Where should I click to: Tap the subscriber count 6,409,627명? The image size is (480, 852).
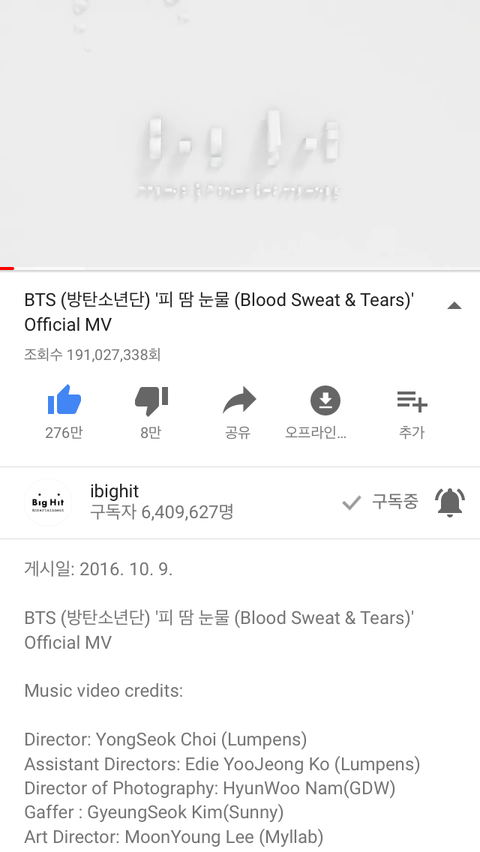pos(161,512)
